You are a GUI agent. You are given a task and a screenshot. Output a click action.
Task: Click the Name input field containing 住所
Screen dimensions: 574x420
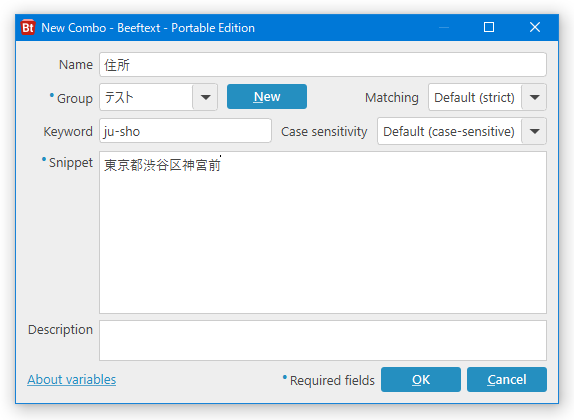(x=323, y=65)
